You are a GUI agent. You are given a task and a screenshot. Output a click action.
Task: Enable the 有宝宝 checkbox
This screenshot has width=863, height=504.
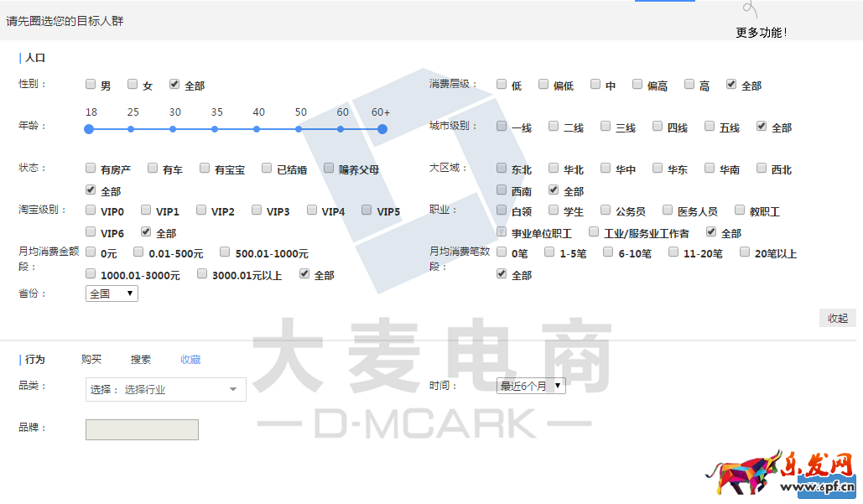pyautogui.click(x=204, y=168)
